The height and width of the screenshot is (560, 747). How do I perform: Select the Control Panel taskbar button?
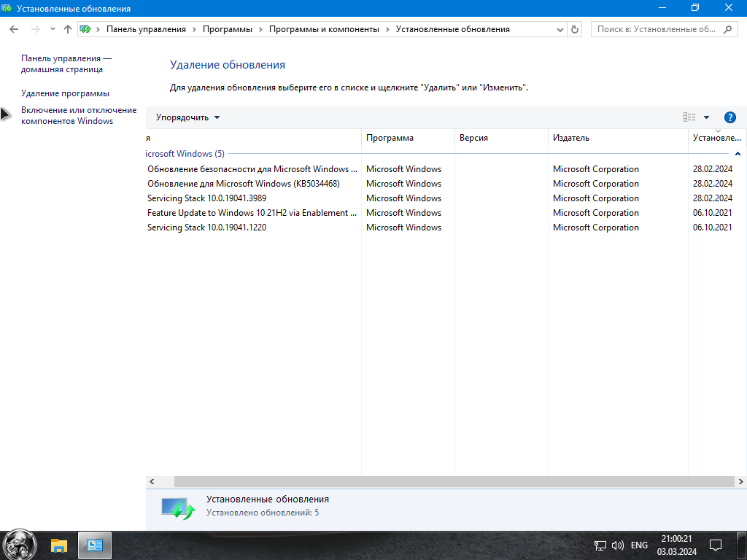(94, 545)
